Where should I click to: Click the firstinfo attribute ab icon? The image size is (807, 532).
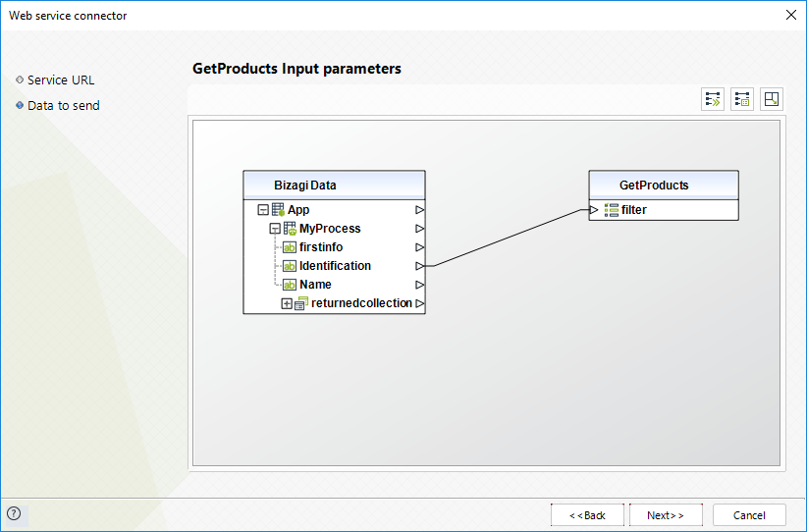(290, 247)
